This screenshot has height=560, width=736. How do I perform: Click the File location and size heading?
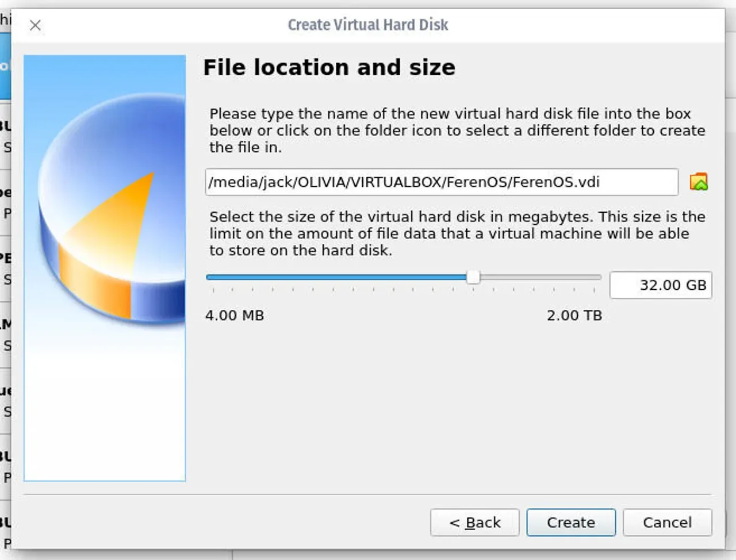point(329,68)
